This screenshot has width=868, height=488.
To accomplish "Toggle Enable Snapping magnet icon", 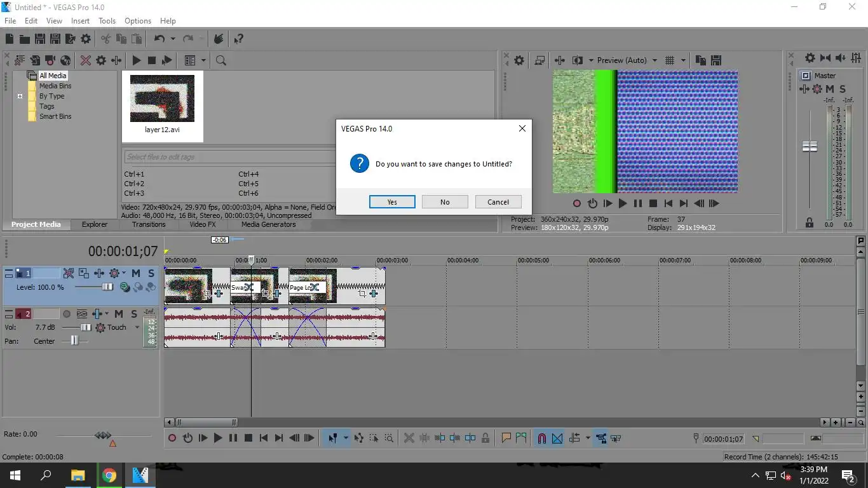I will (x=542, y=438).
